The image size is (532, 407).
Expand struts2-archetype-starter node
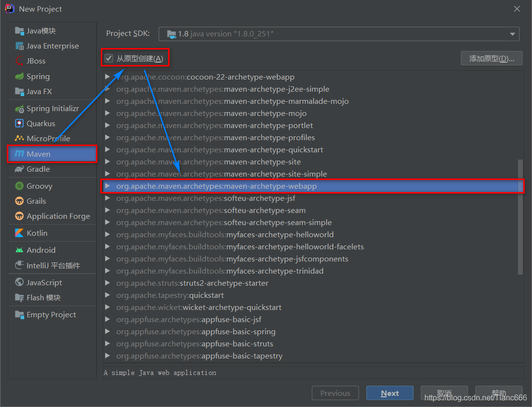(x=108, y=283)
